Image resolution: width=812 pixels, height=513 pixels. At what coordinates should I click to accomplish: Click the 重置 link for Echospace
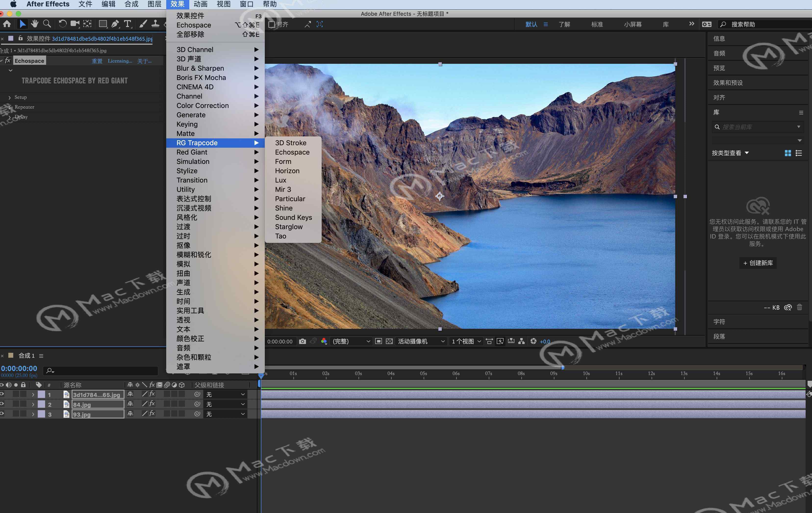click(97, 61)
